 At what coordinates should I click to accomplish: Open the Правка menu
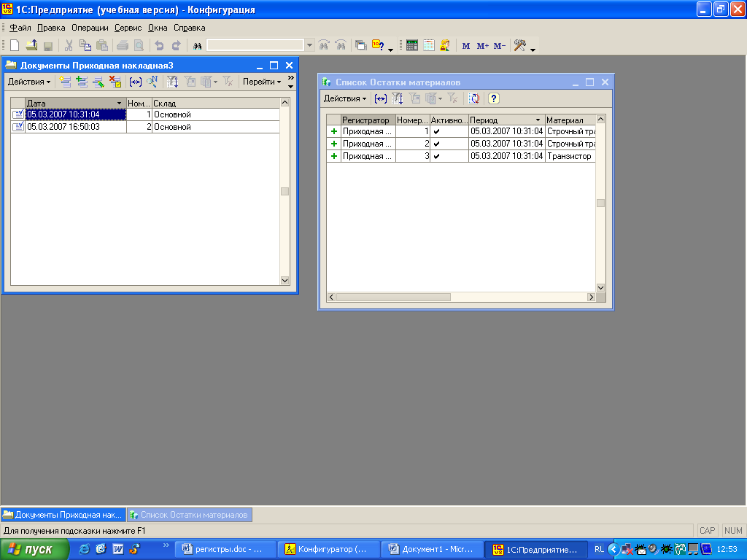(x=51, y=28)
